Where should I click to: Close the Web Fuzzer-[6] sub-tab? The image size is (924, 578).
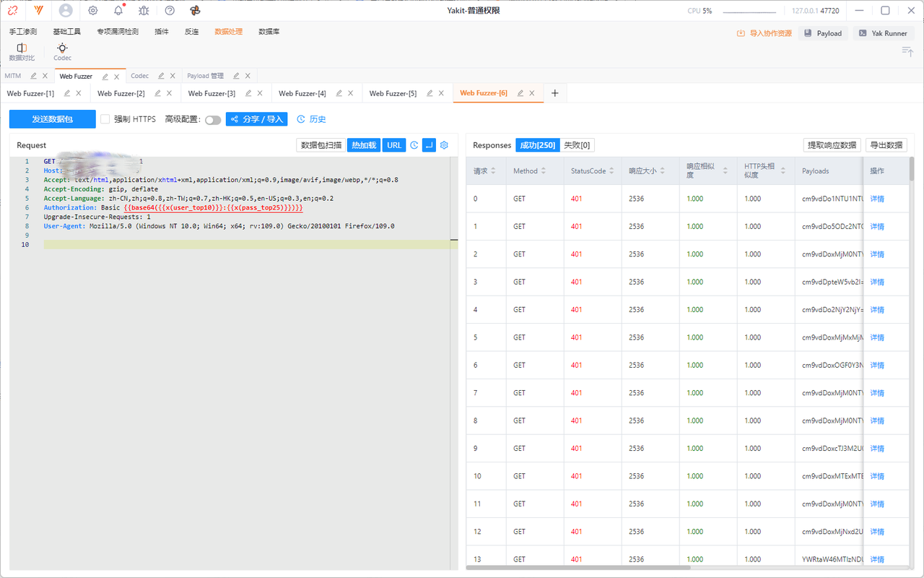click(x=532, y=93)
